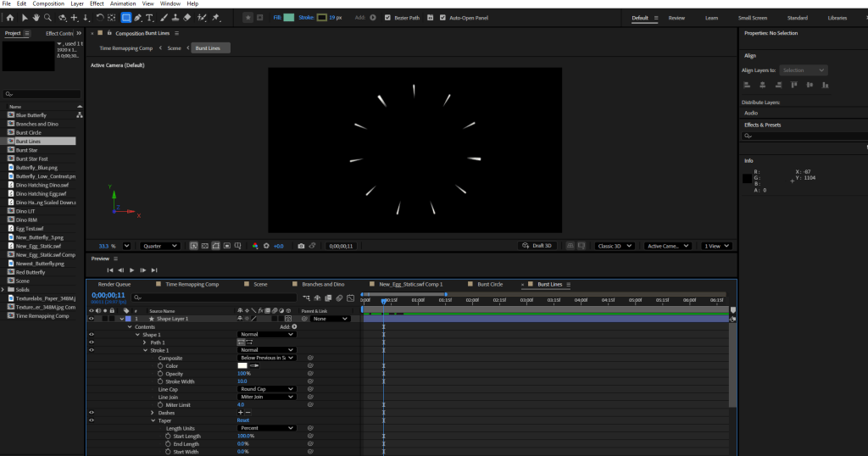The height and width of the screenshot is (456, 868).
Task: Select Red Butterfly in the Project panel
Action: (x=31, y=272)
